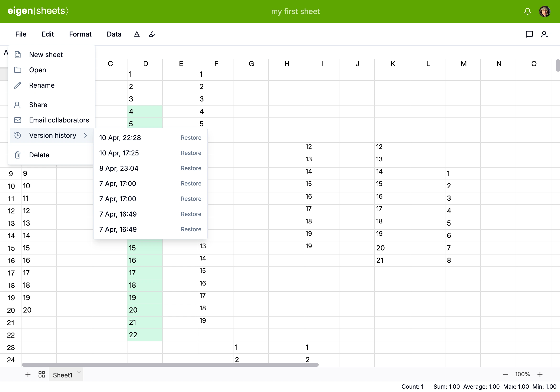Add a new sheet with plus icon

point(28,374)
